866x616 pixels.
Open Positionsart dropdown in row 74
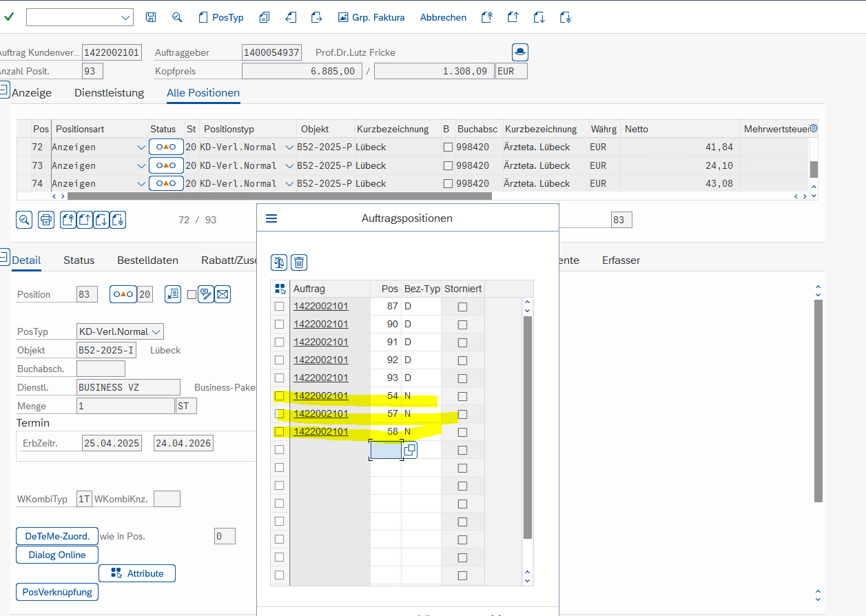click(141, 184)
